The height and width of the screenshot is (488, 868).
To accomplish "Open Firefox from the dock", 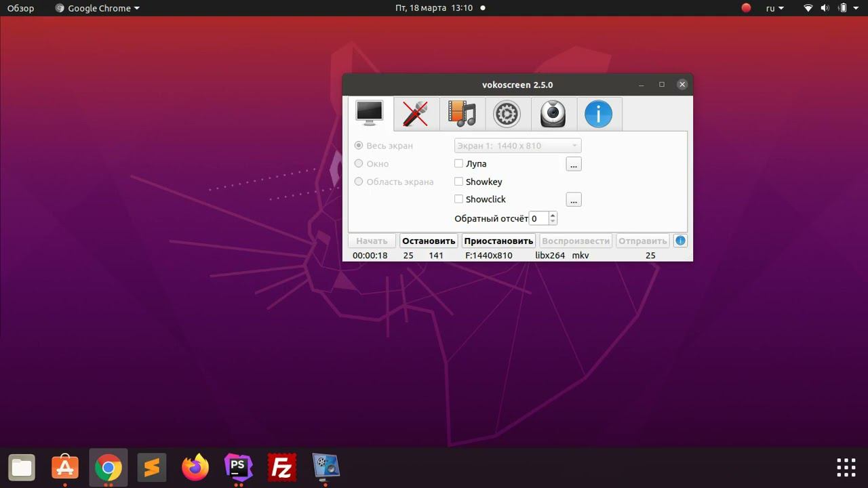I will (195, 467).
